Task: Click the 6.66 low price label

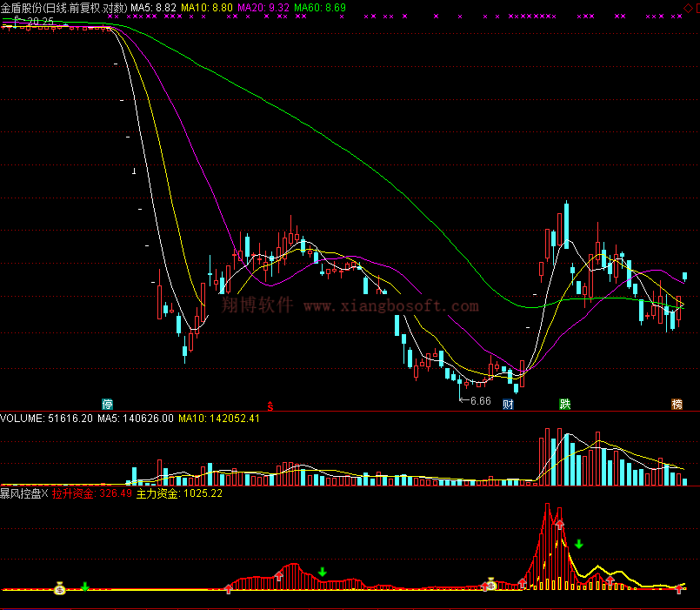Action: (x=480, y=401)
